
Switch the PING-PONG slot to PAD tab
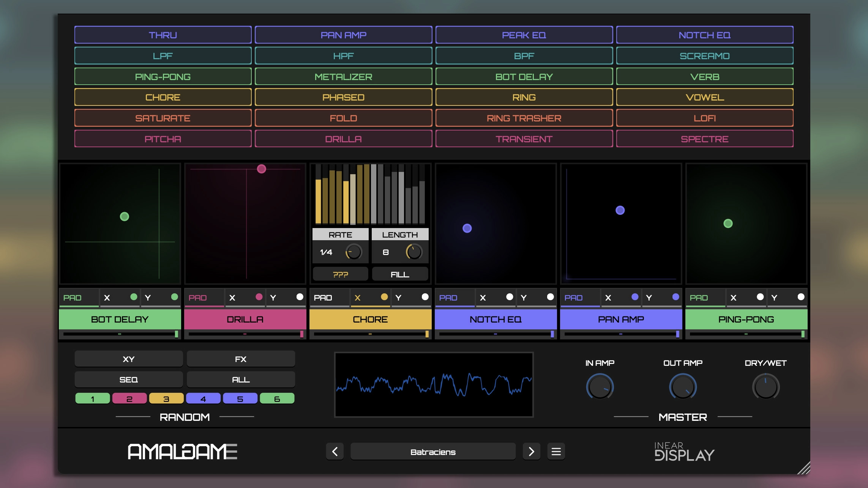coord(705,298)
